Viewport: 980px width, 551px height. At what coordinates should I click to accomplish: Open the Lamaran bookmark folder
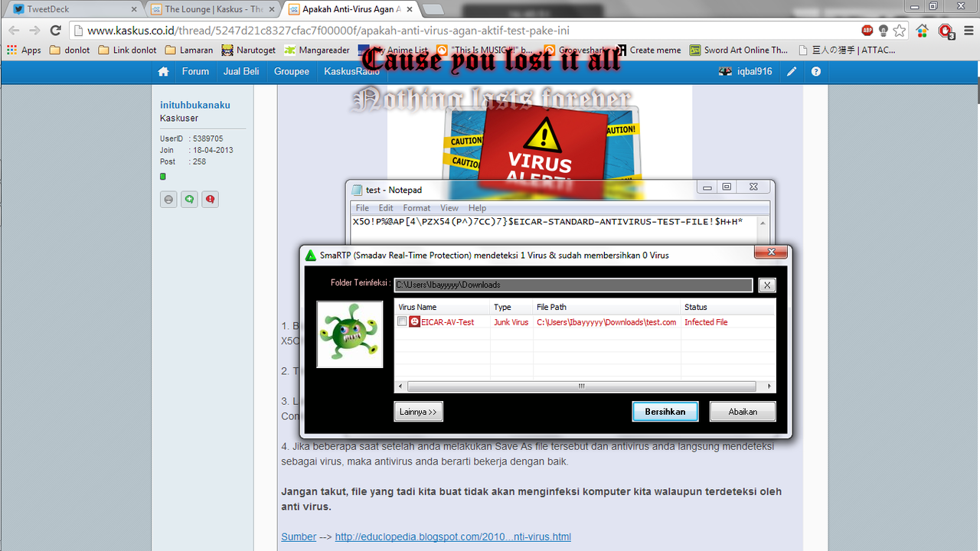click(x=188, y=50)
